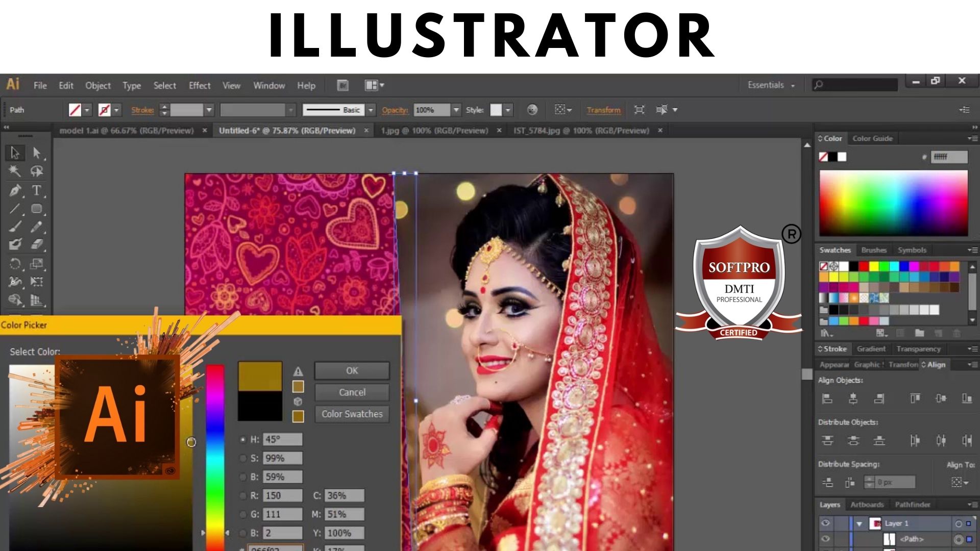The image size is (980, 551).
Task: Choose the Width tool
Action: pos(15,282)
